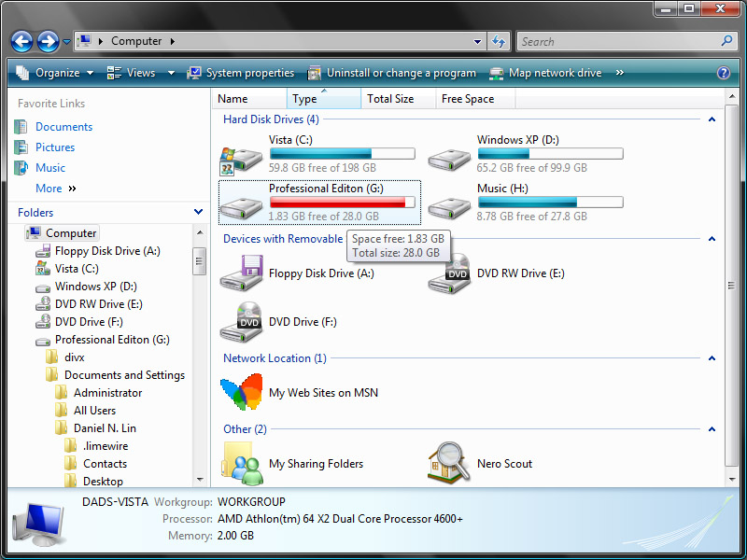This screenshot has width=747, height=560.
Task: Click the DADS-VISTA computer icon in details pane
Action: pyautogui.click(x=39, y=524)
